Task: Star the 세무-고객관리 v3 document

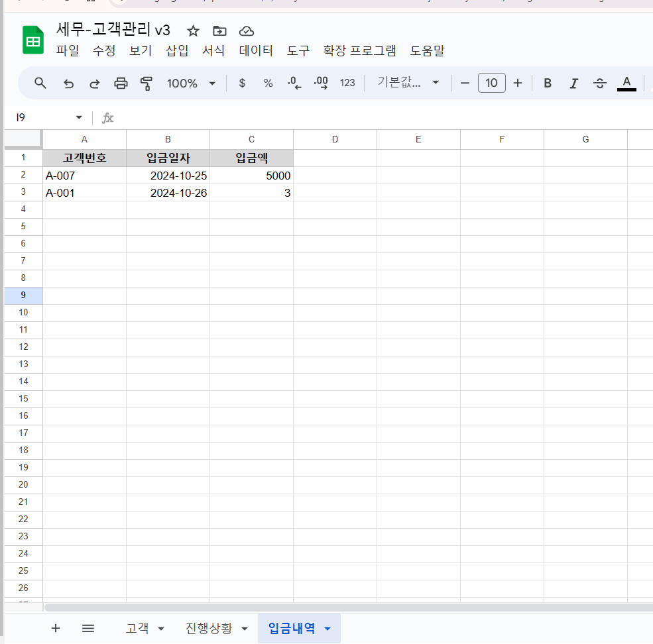Action: point(193,31)
